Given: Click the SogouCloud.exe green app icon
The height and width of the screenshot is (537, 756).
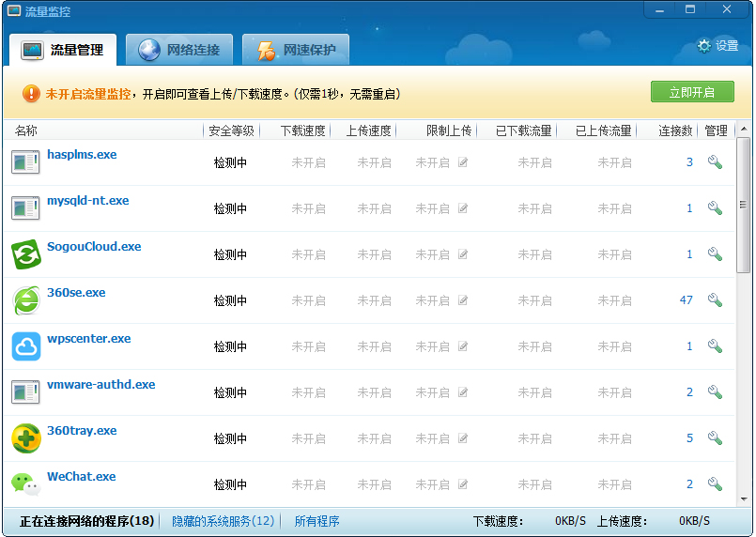Looking at the screenshot, I should point(26,254).
